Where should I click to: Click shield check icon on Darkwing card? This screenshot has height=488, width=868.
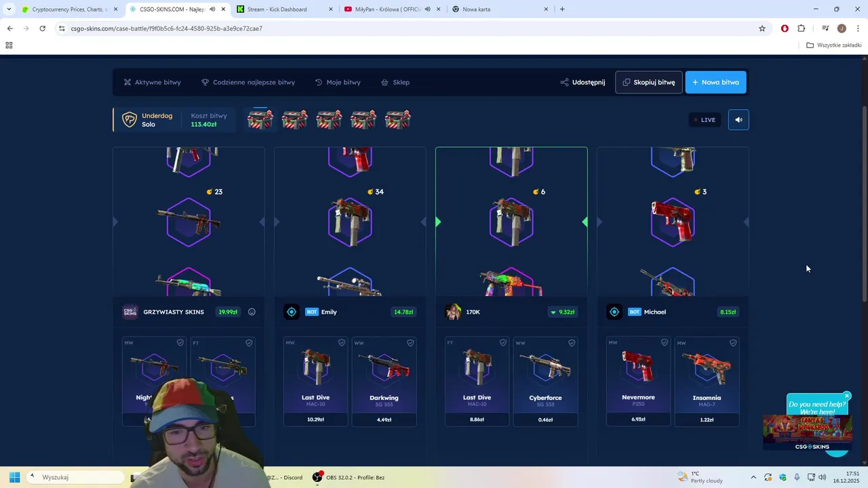coord(410,343)
